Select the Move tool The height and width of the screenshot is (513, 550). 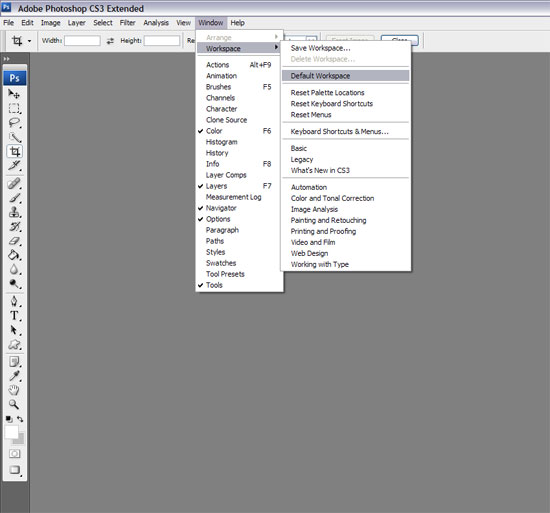tap(14, 94)
